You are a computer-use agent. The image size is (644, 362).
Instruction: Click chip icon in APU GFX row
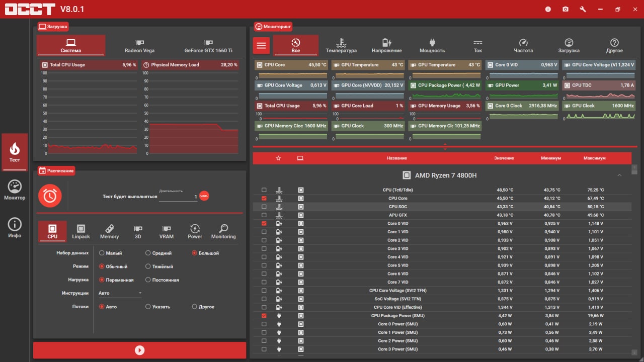click(x=301, y=215)
